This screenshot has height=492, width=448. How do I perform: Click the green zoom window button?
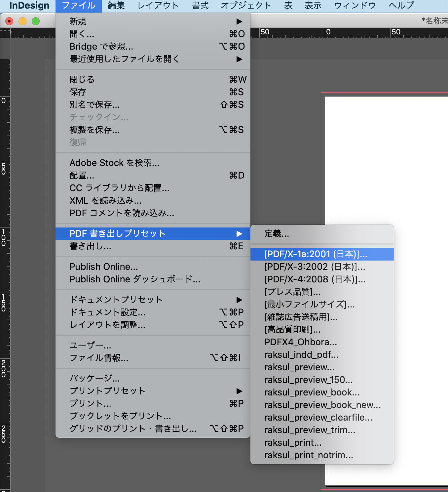click(x=36, y=21)
